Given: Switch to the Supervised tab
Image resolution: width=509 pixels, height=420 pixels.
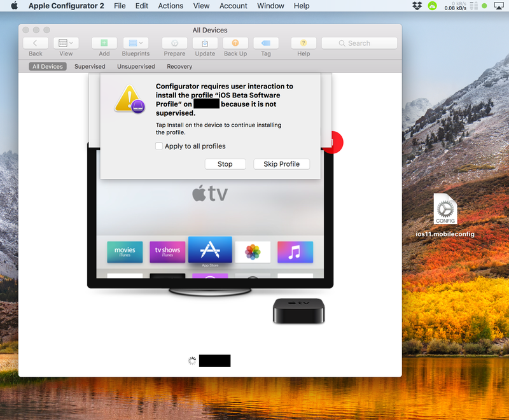Looking at the screenshot, I should tap(90, 67).
